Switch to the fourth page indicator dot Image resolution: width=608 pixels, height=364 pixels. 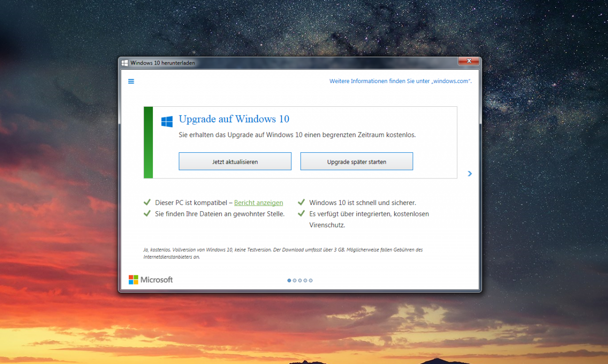305,280
